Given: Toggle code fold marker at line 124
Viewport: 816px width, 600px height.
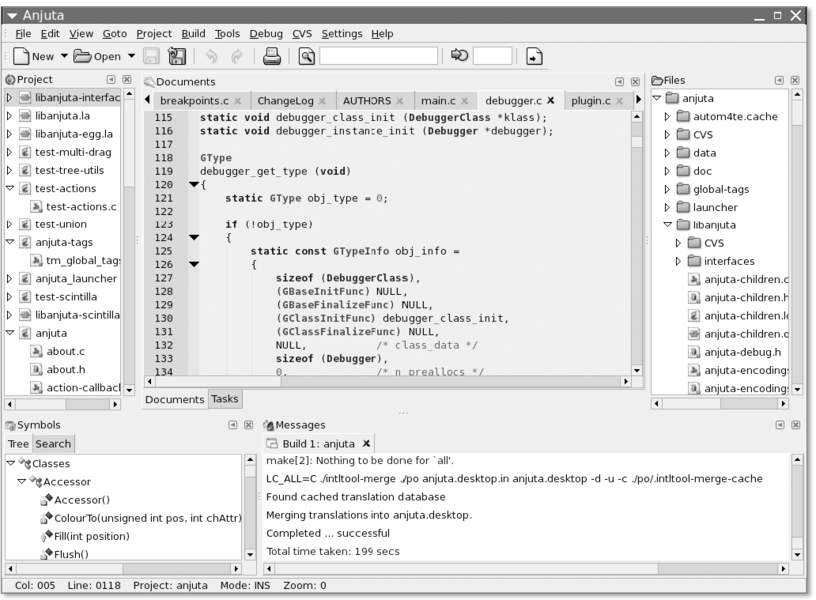Looking at the screenshot, I should pos(193,238).
